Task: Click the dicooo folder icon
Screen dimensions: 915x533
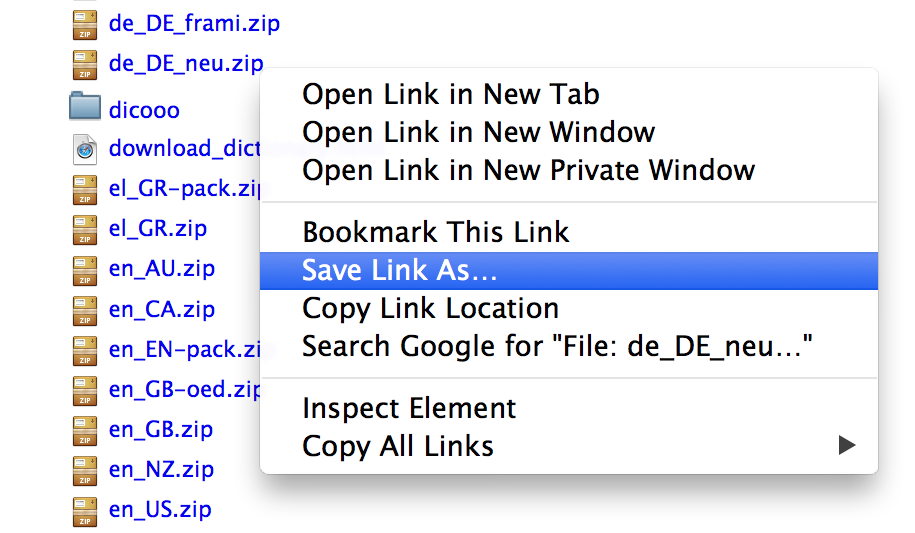Action: (x=85, y=106)
